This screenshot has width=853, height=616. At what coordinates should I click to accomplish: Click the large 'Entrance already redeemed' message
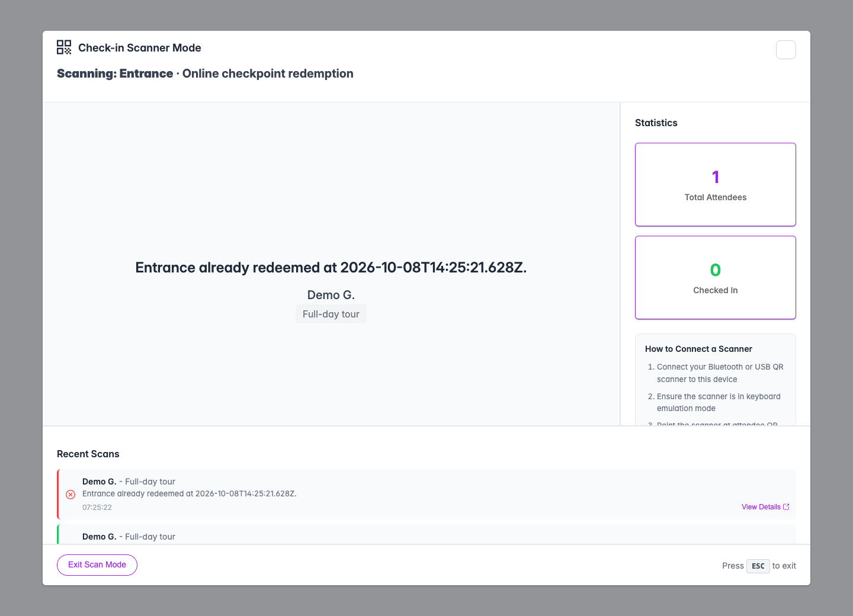coord(331,268)
